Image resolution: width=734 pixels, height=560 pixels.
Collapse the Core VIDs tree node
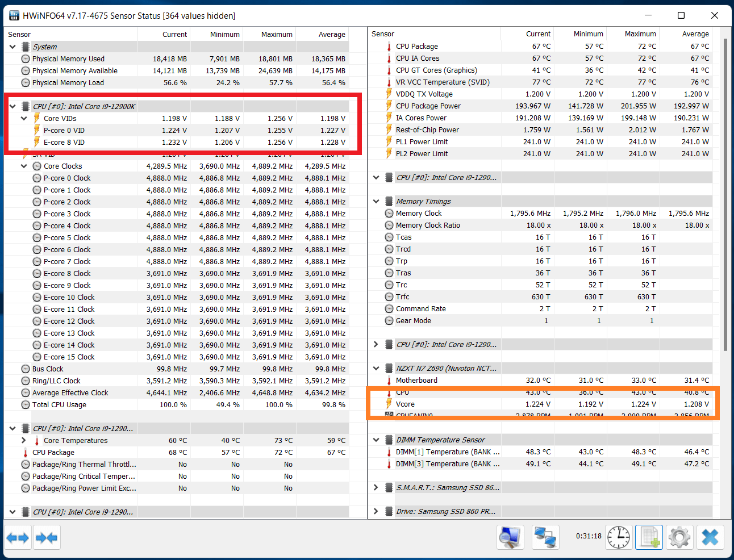click(24, 118)
